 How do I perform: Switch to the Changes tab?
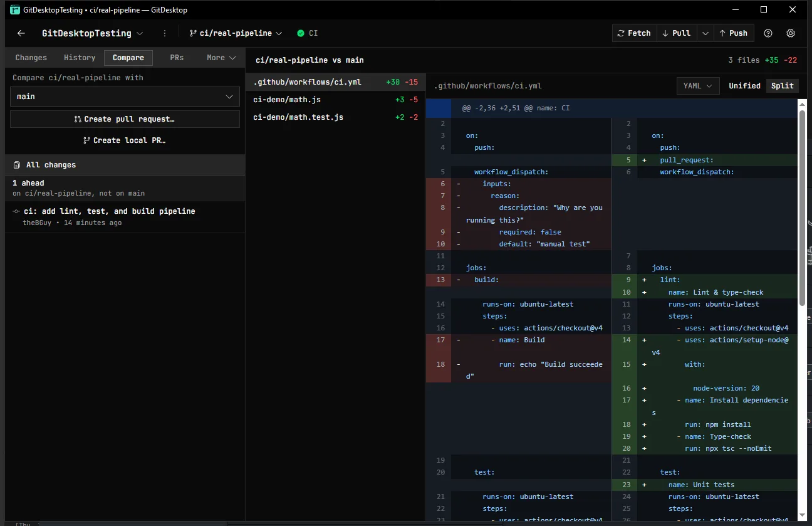[31, 58]
